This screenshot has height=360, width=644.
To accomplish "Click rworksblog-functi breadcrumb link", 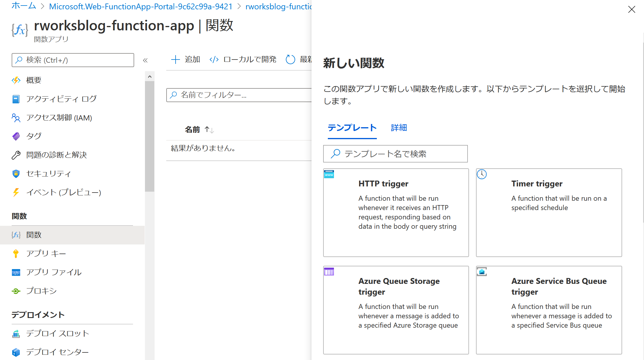I will 279,6.
